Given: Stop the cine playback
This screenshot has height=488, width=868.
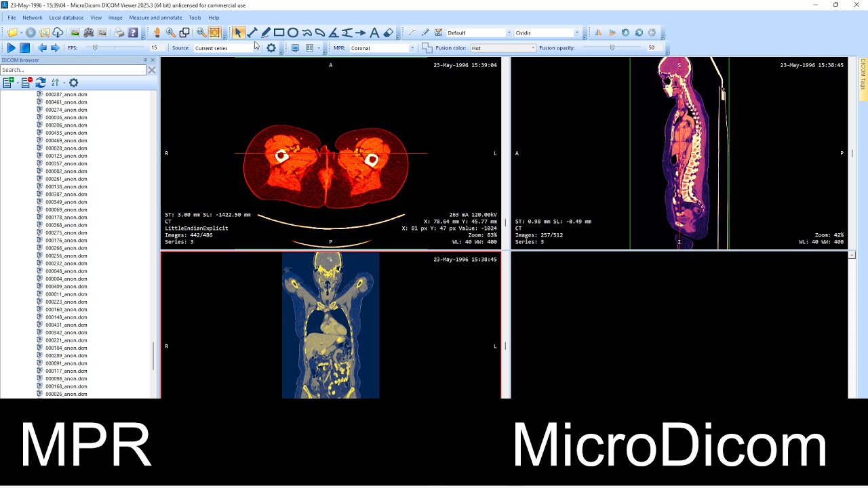Looking at the screenshot, I should pyautogui.click(x=24, y=47).
